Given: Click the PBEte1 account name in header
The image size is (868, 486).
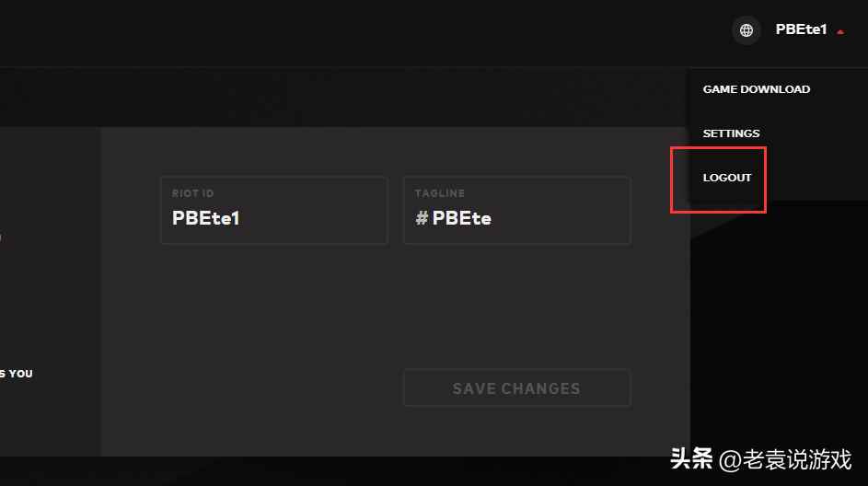Looking at the screenshot, I should (801, 30).
